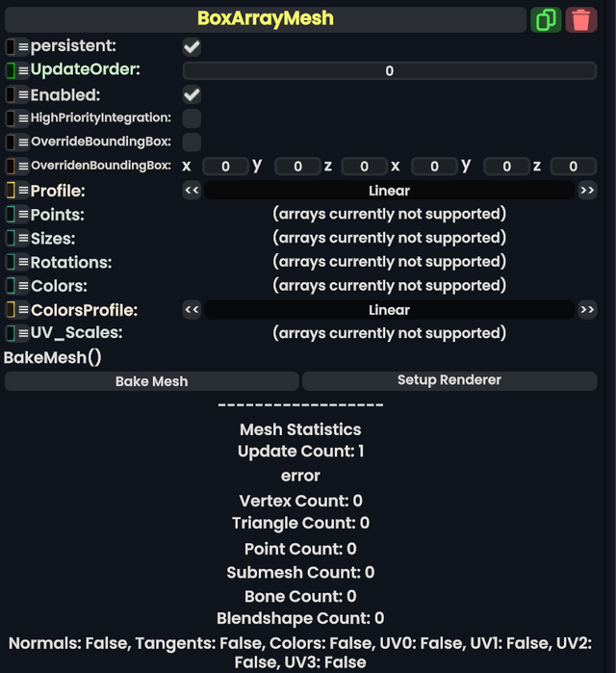The image size is (616, 673).
Task: Toggle the Enabled checkbox
Action: pyautogui.click(x=192, y=94)
